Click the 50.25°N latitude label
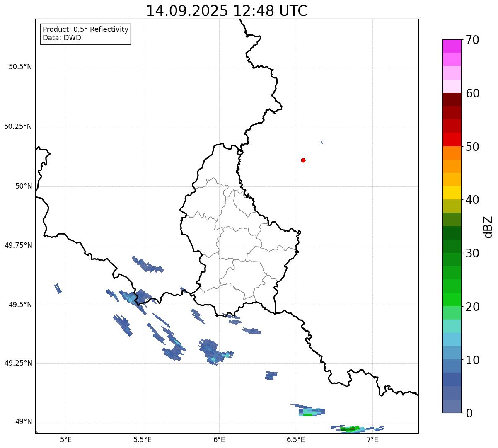The height and width of the screenshot is (448, 498). pyautogui.click(x=18, y=126)
